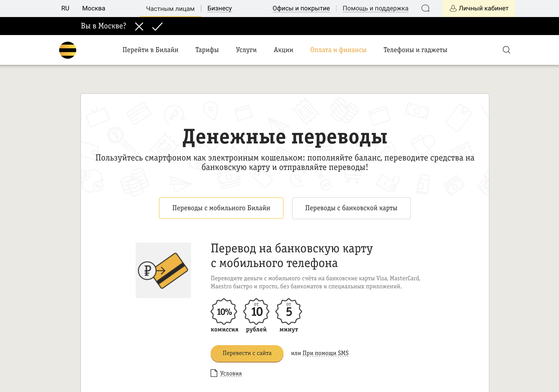Image resolution: width=559 pixels, height=392 pixels.
Task: Select 'Переводы с мобильного Билайн'
Action: click(x=221, y=208)
